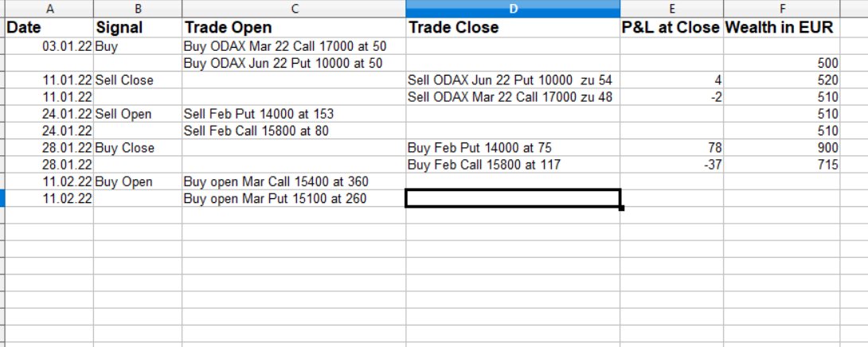Select column E header
Viewport: 868px width, 347px height.
click(x=672, y=8)
